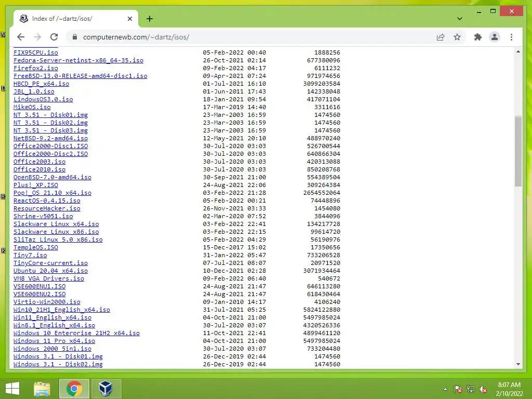This screenshot has width=532, height=399.
Task: Click NT 3.51 - Disk02.img link
Action: (x=50, y=123)
